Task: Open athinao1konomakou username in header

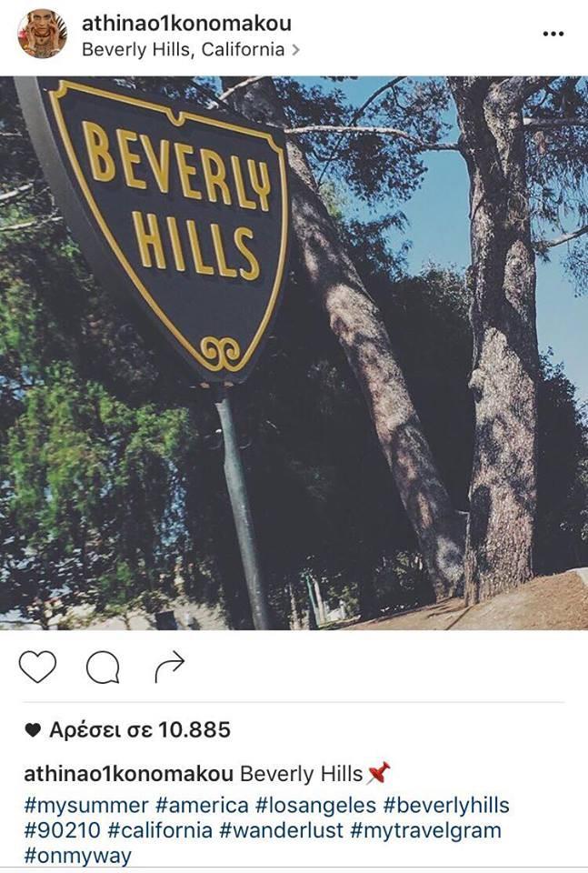Action: point(187,23)
